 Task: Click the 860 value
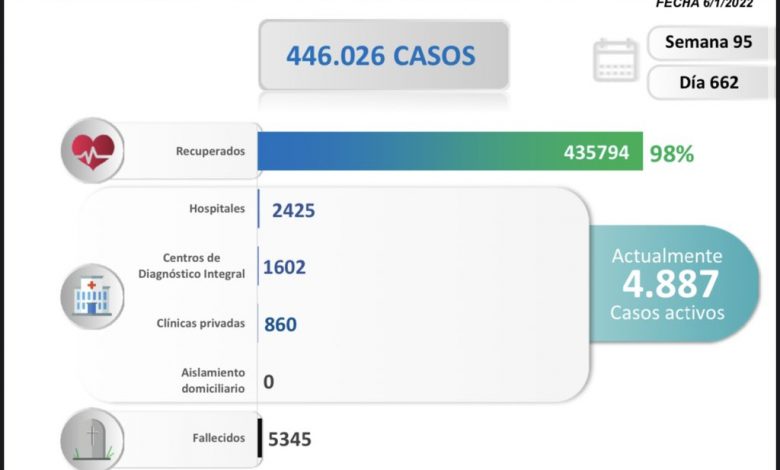(279, 324)
